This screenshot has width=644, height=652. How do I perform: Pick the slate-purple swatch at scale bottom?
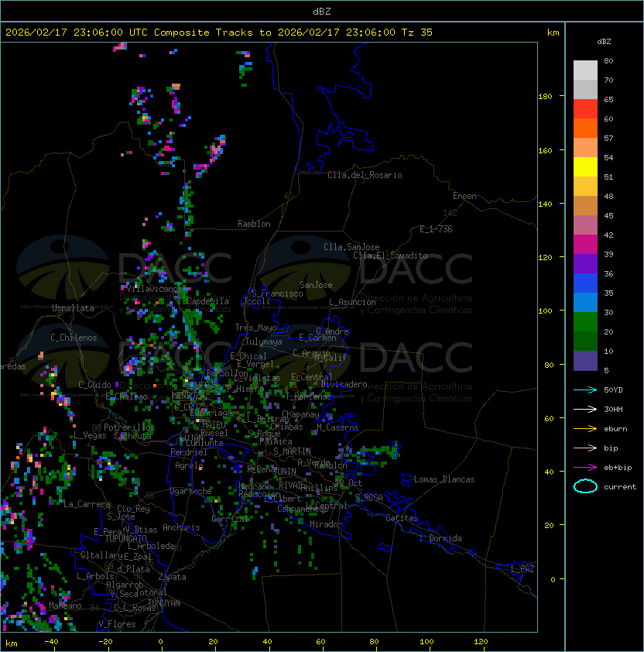585,361
